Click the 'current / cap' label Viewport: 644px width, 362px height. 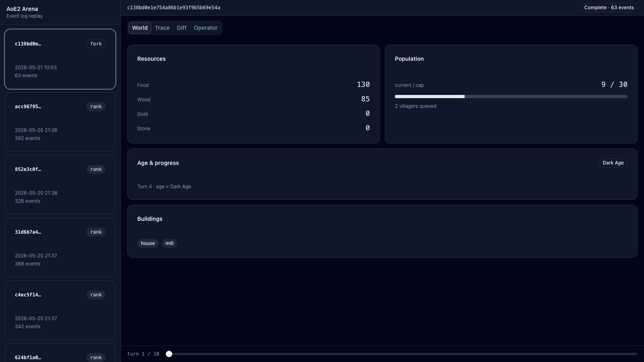(x=409, y=85)
